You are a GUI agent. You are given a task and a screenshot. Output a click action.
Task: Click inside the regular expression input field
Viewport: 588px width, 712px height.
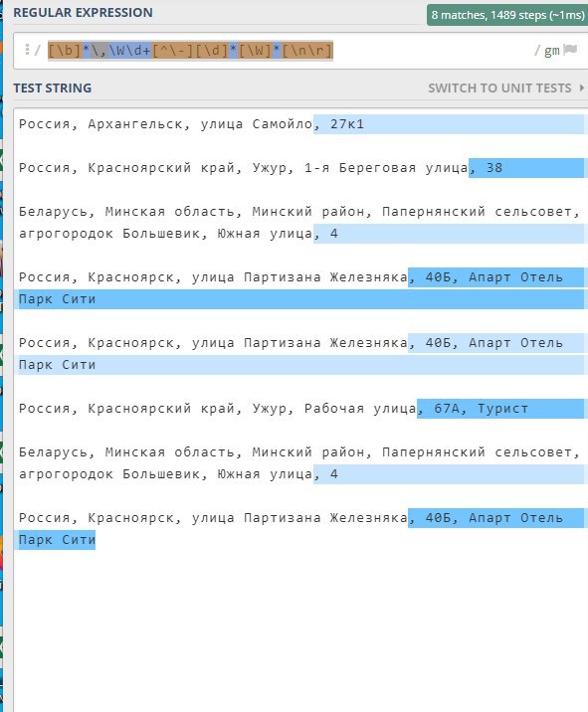coord(299,51)
